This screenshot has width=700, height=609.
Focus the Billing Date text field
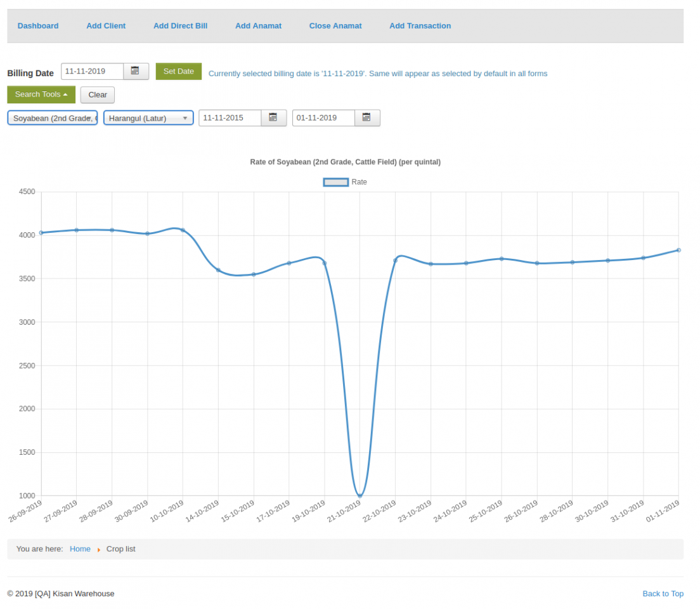92,71
